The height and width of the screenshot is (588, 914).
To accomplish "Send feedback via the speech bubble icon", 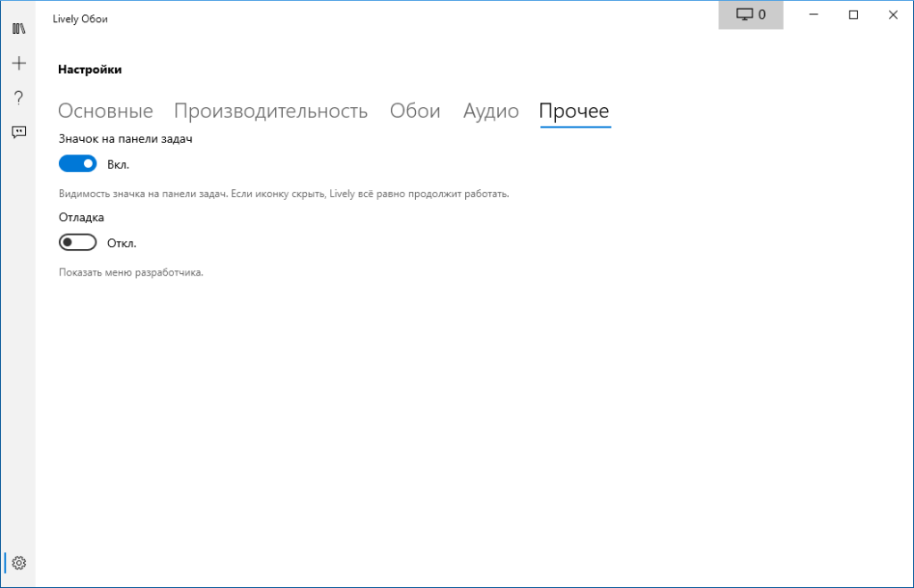I will pyautogui.click(x=19, y=132).
